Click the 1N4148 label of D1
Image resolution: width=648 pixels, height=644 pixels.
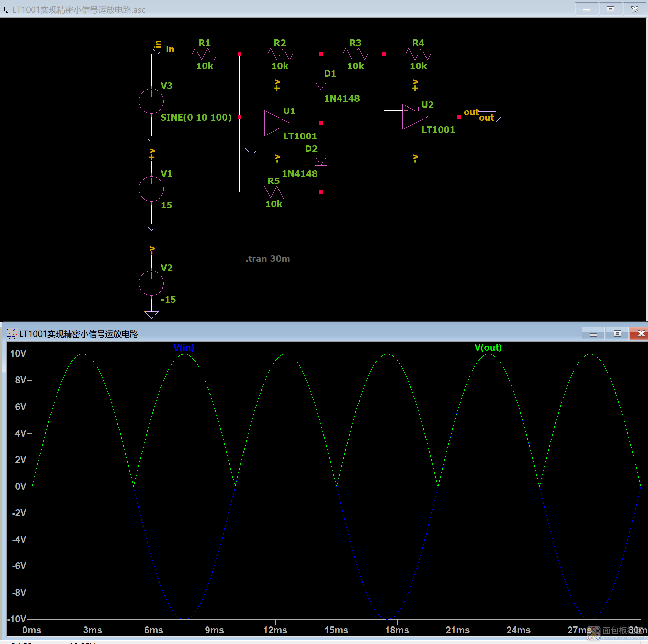tap(342, 99)
